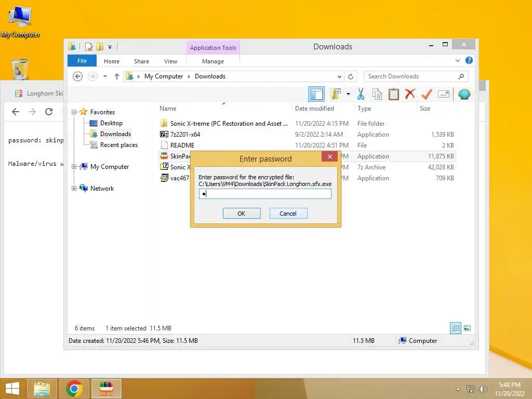Click the folder options toolbar icon
Screen dimensions: 532x399
[336, 94]
